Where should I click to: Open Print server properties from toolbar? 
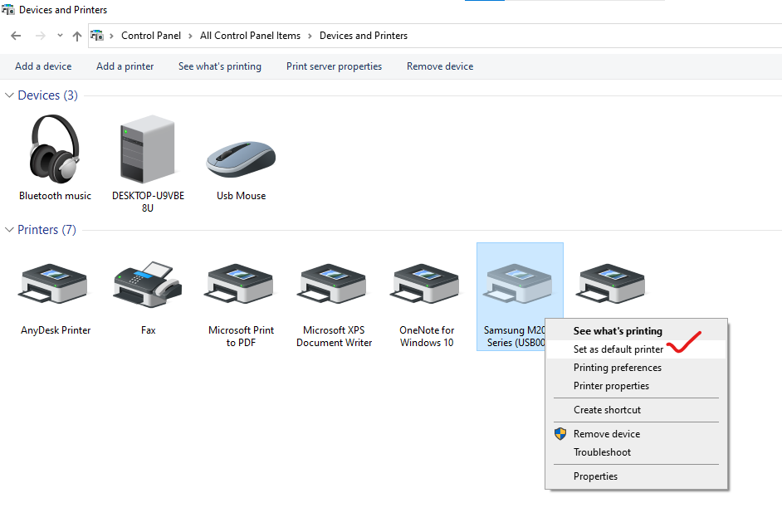point(335,66)
